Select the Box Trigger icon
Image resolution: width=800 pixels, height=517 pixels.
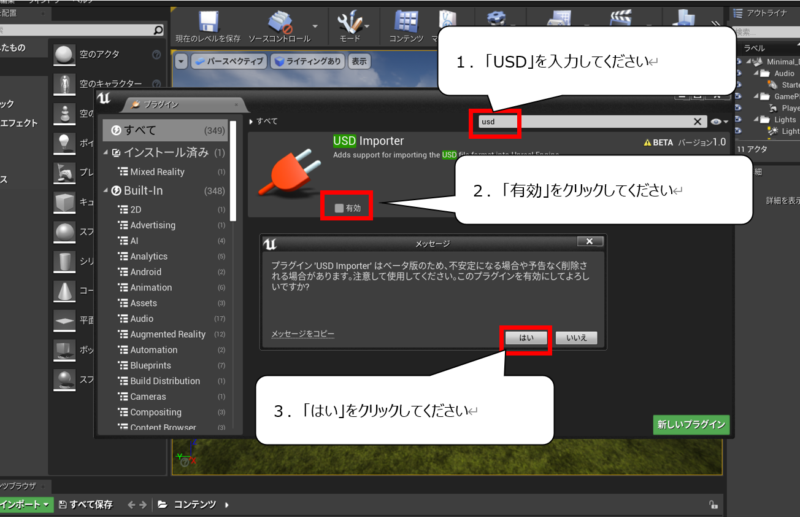point(64,350)
